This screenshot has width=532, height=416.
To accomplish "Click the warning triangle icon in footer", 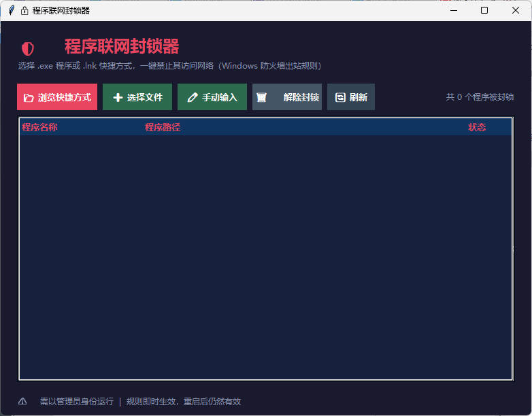I will [22, 402].
